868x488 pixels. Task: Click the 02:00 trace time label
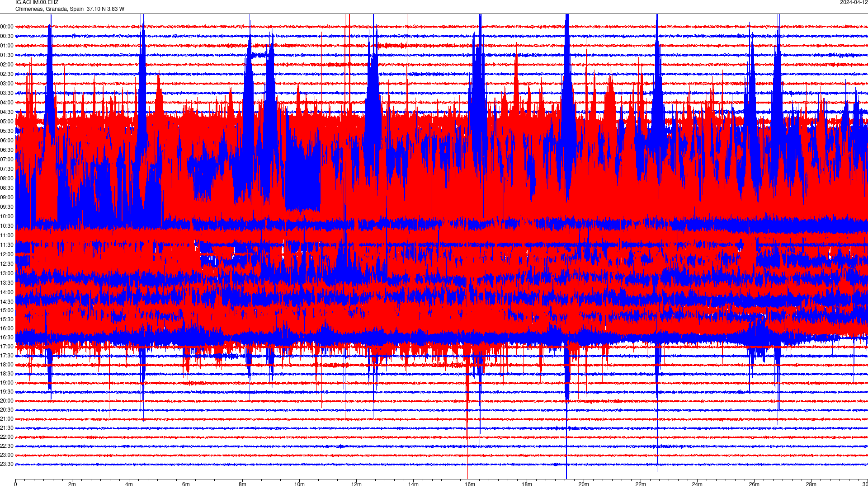7,65
